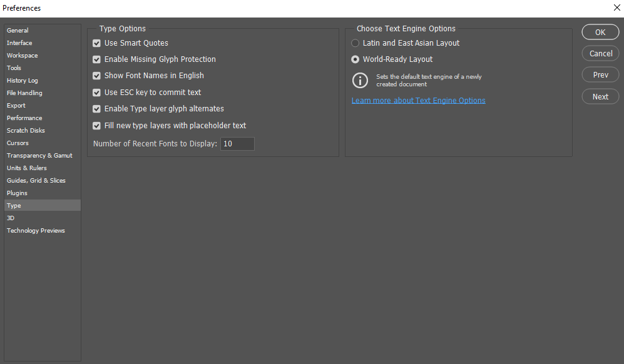624x364 pixels.
Task: Go to previous panel with Prev
Action: click(600, 75)
